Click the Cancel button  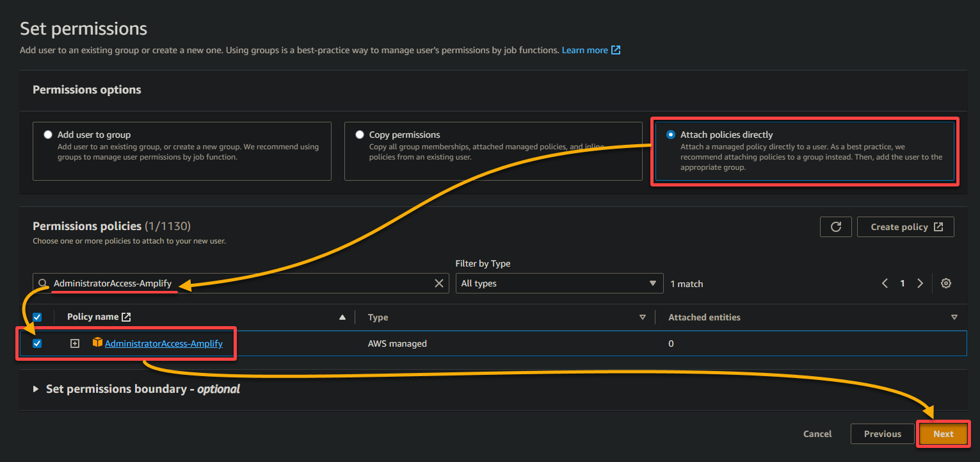point(817,434)
